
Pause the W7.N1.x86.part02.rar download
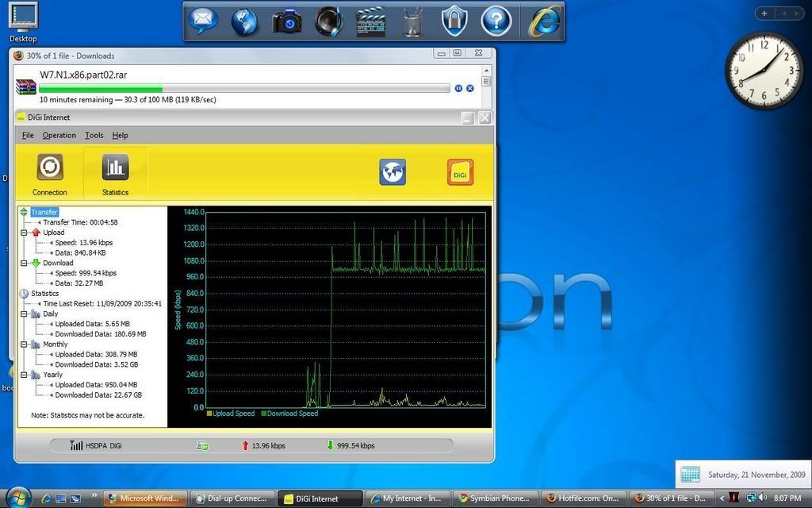click(x=458, y=89)
